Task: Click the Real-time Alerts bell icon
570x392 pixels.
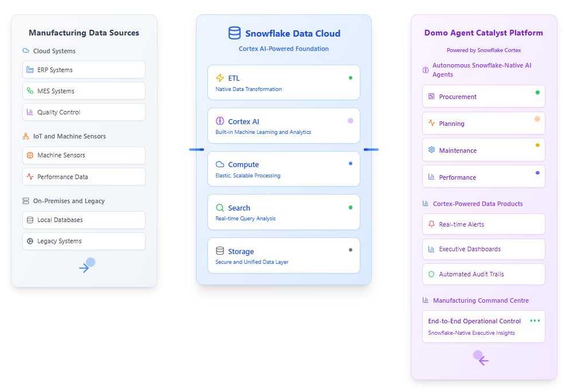Action: (431, 224)
